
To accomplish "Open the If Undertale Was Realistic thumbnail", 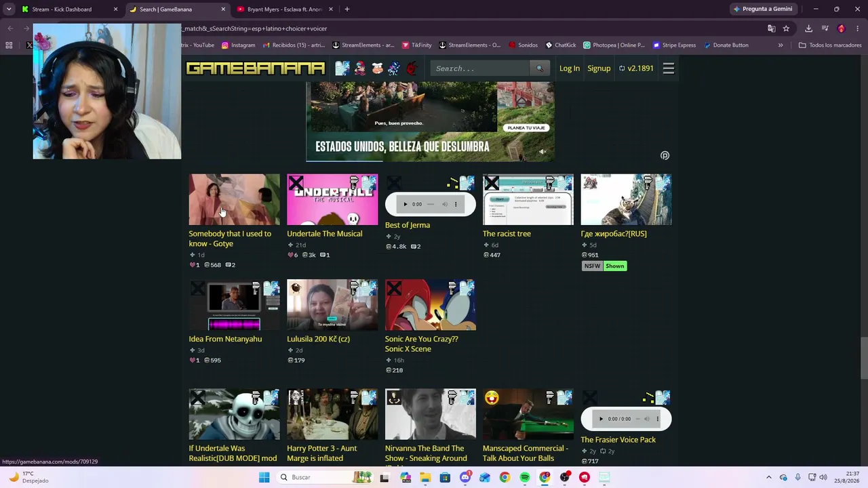I will click(x=234, y=414).
